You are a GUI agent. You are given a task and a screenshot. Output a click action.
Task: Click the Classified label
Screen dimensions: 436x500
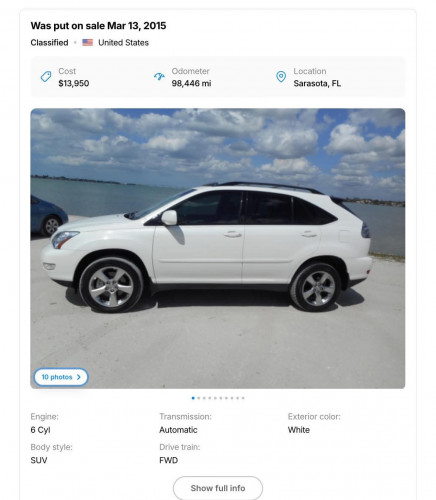tap(49, 43)
